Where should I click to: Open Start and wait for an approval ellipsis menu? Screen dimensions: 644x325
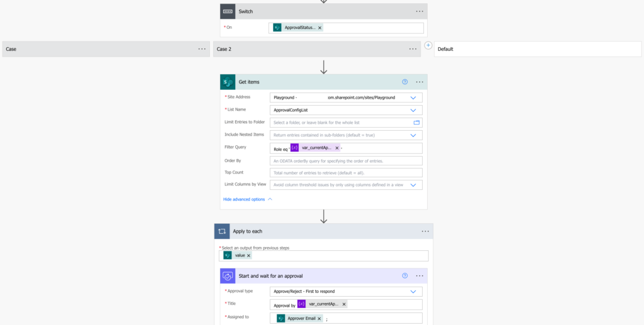click(x=419, y=276)
